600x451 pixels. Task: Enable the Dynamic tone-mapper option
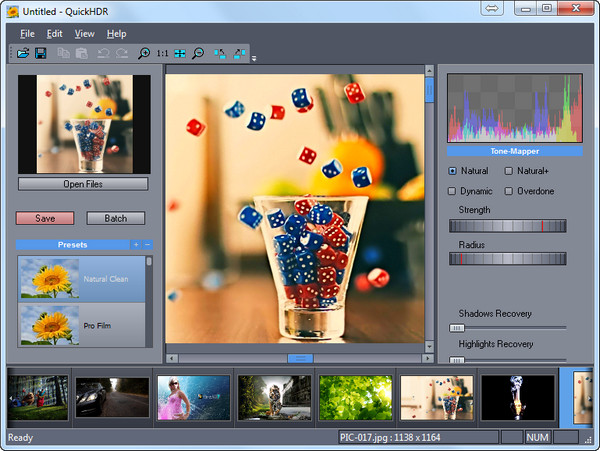453,191
